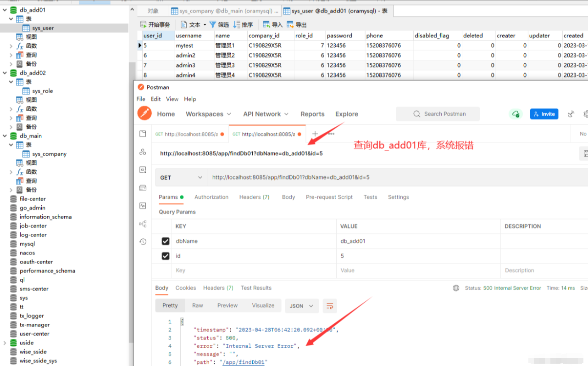The image size is (588, 366).
Task: Switch to the request Body tab
Action: coord(288,197)
